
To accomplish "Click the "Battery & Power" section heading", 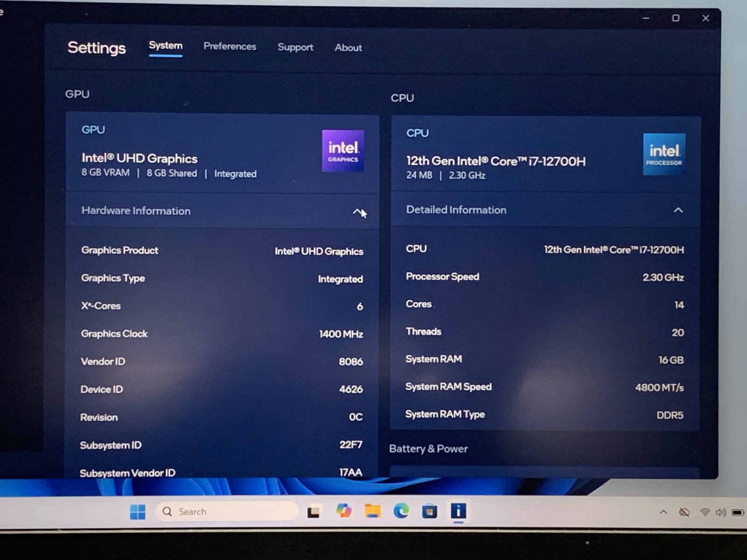I will pyautogui.click(x=428, y=448).
